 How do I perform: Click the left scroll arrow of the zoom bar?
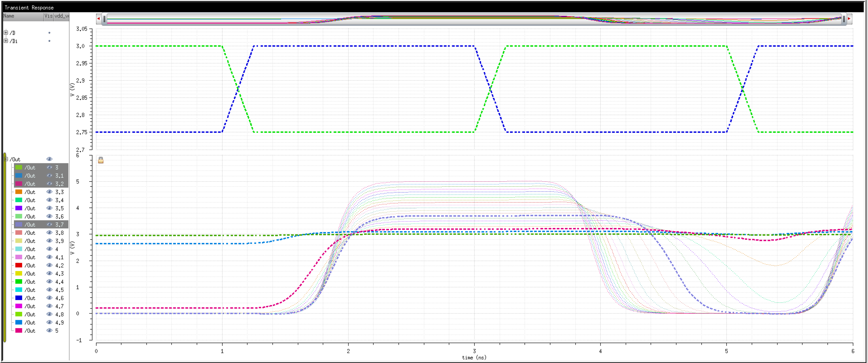coord(98,19)
